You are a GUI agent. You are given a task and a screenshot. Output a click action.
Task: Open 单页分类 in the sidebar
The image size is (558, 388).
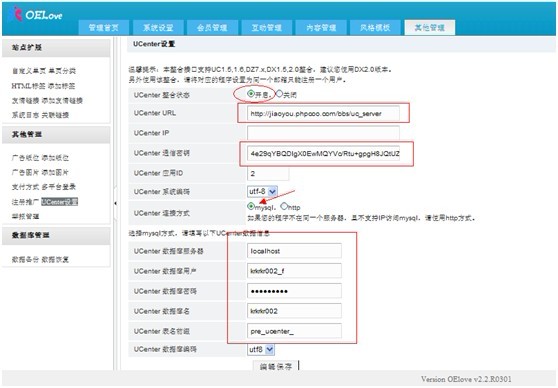coord(62,71)
